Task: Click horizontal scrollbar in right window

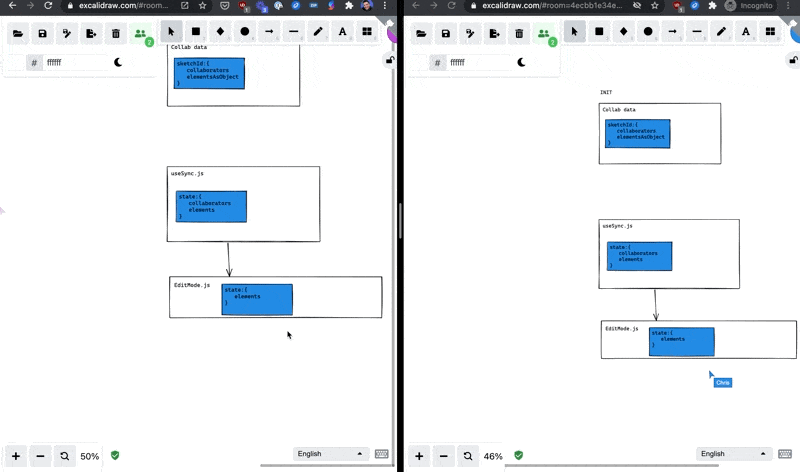Action: pyautogui.click(x=612, y=465)
